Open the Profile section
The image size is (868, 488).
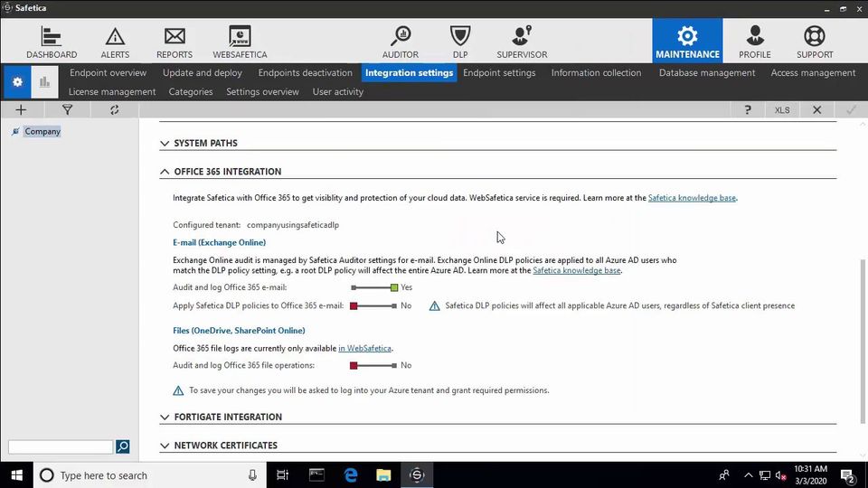pyautogui.click(x=754, y=42)
